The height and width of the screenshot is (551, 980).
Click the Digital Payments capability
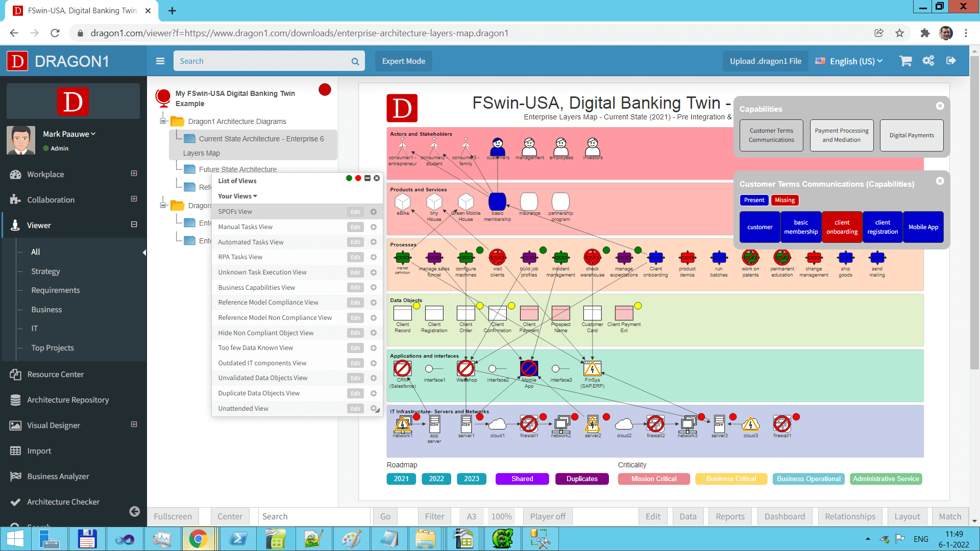click(912, 135)
